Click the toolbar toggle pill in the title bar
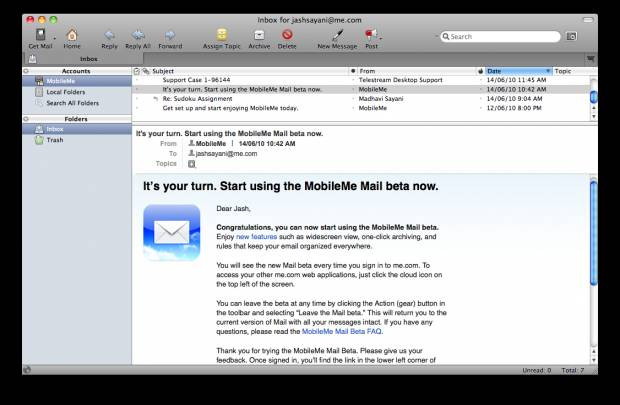Image resolution: width=620 pixels, height=405 pixels. (588, 20)
